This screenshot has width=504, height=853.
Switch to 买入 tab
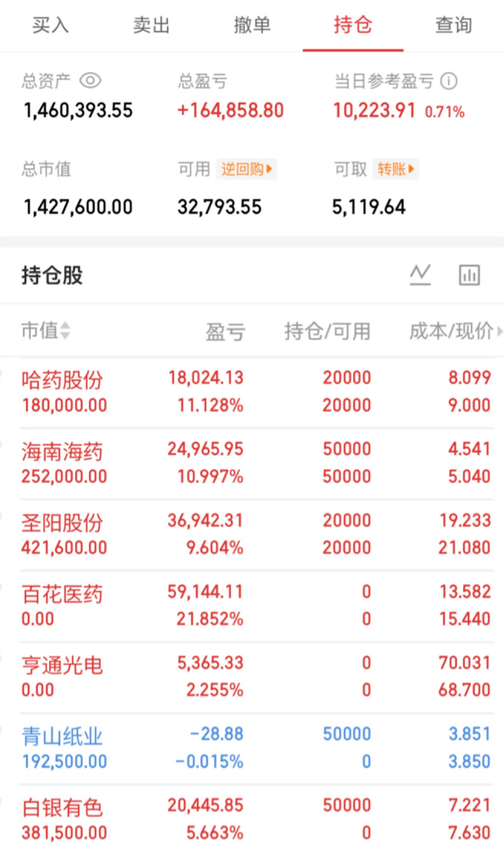click(x=51, y=25)
